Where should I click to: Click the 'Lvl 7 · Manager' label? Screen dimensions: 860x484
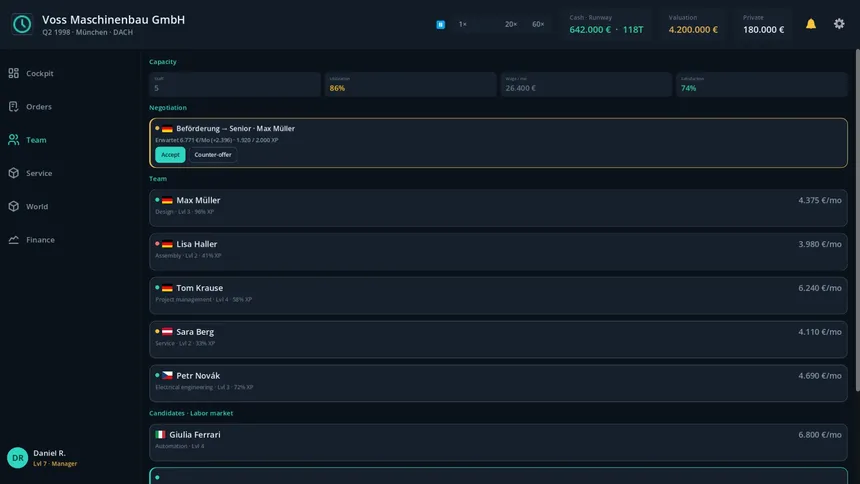coord(55,464)
